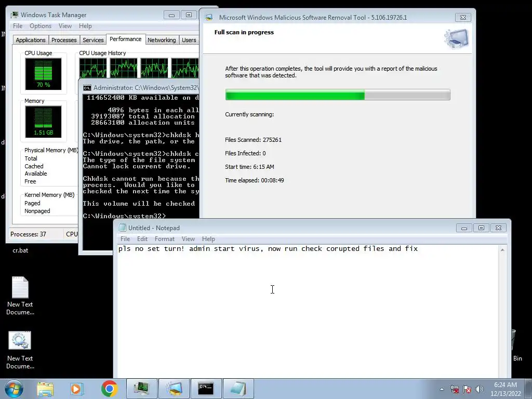Select Task Manager taskbar button
Image resolution: width=532 pixels, height=399 pixels.
[x=141, y=389]
